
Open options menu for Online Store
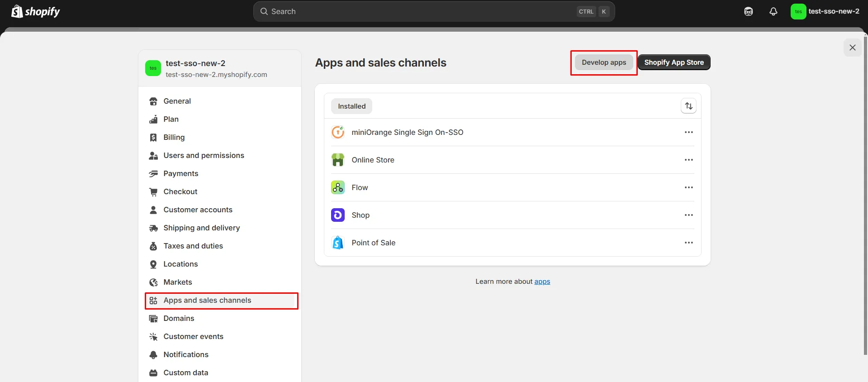point(688,160)
